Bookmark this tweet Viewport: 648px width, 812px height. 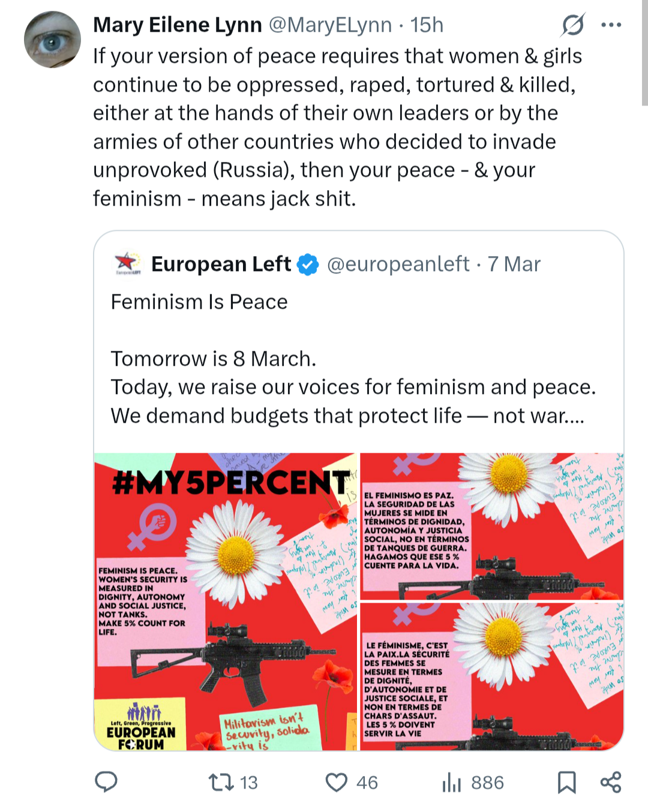click(x=566, y=782)
